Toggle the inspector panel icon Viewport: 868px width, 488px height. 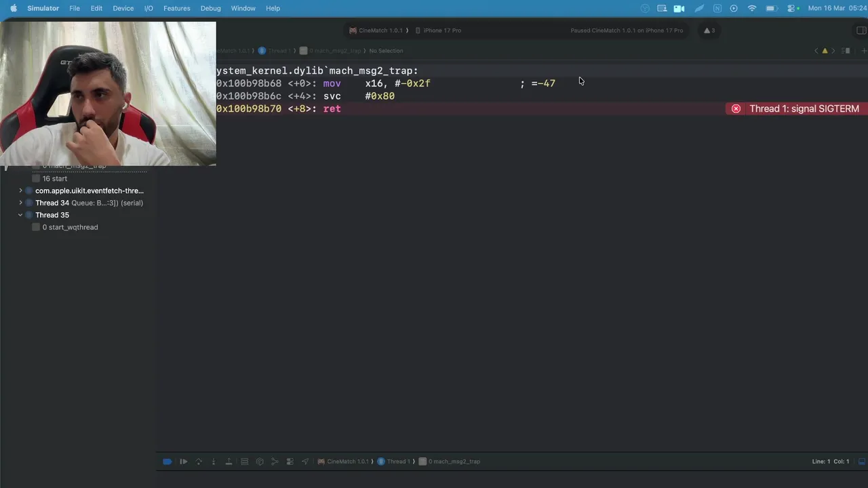(x=861, y=30)
